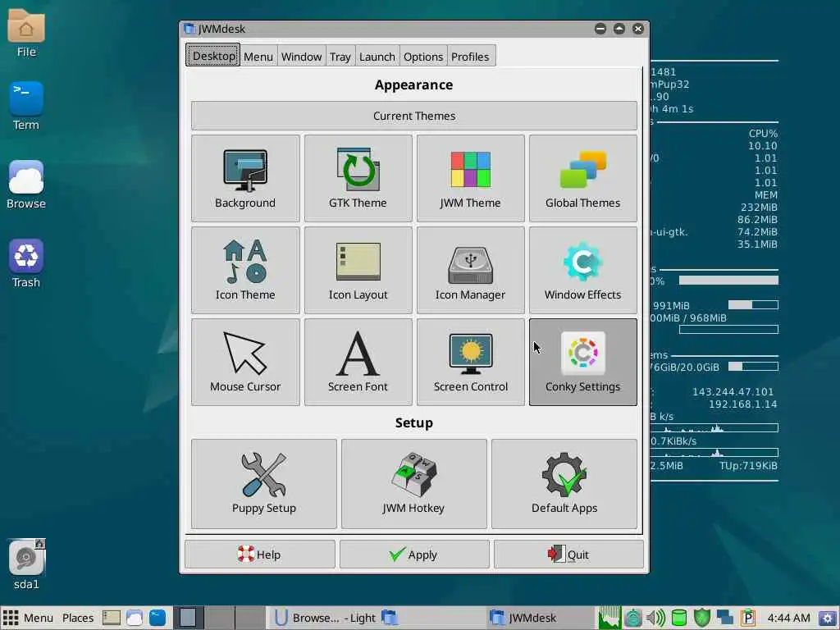Click the cloud browser tray launcher icon
This screenshot has height=630, width=840.
134,618
